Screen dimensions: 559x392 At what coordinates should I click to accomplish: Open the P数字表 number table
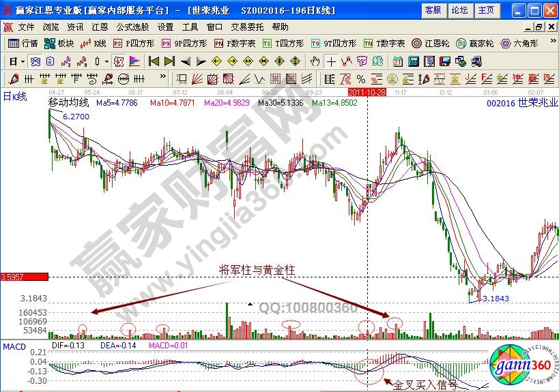tap(235, 44)
